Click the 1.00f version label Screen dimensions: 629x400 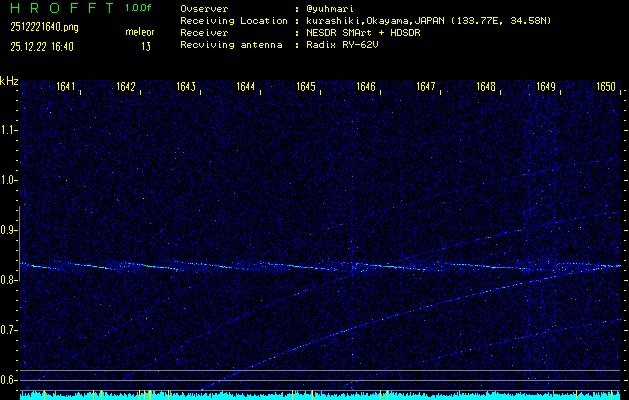pyautogui.click(x=139, y=8)
